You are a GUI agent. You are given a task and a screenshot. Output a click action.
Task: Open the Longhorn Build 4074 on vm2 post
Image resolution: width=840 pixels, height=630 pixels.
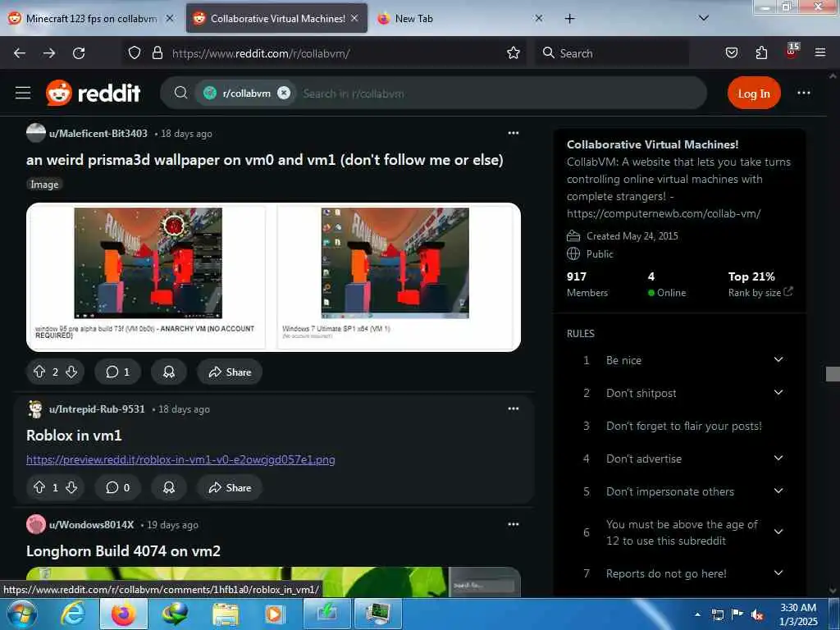tap(123, 551)
